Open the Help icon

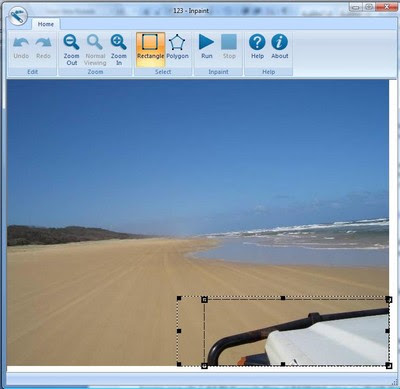point(257,42)
